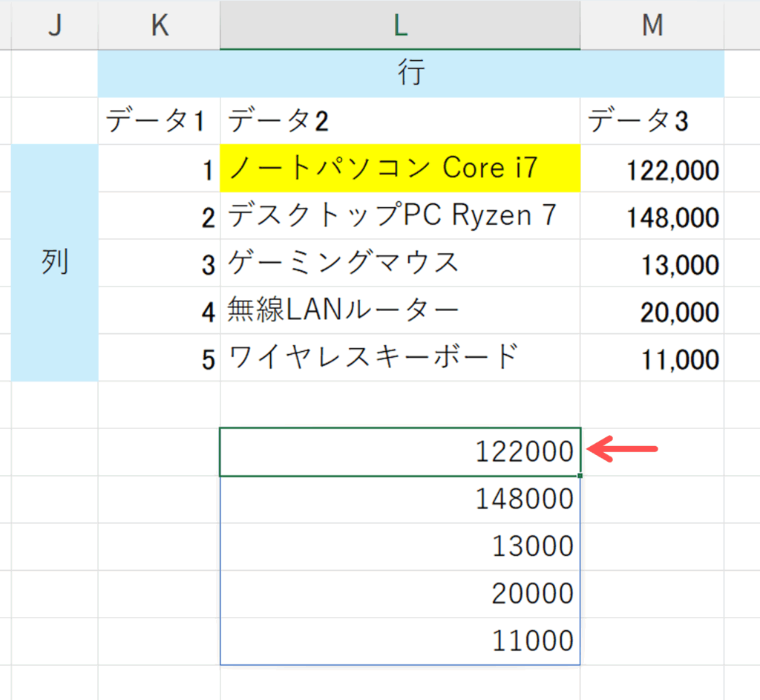Image resolution: width=760 pixels, height=700 pixels.
Task: Click the 148,000 price cell in column M
Action: [652, 216]
